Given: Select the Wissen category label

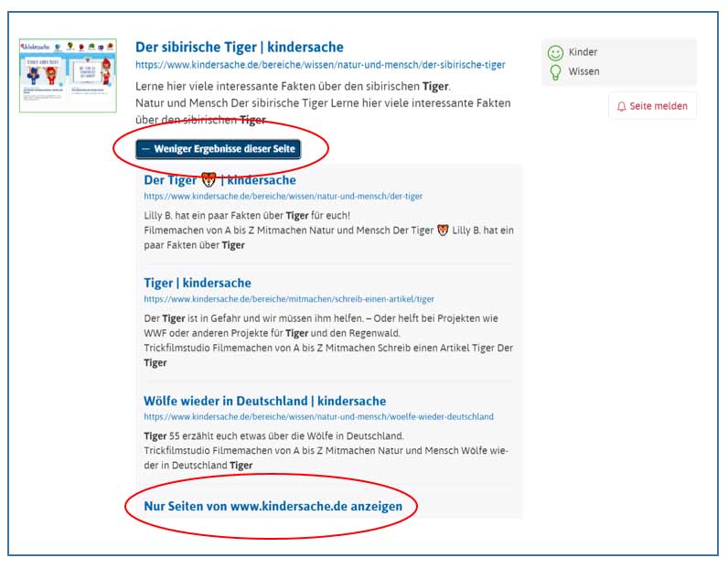Looking at the screenshot, I should coord(583,72).
